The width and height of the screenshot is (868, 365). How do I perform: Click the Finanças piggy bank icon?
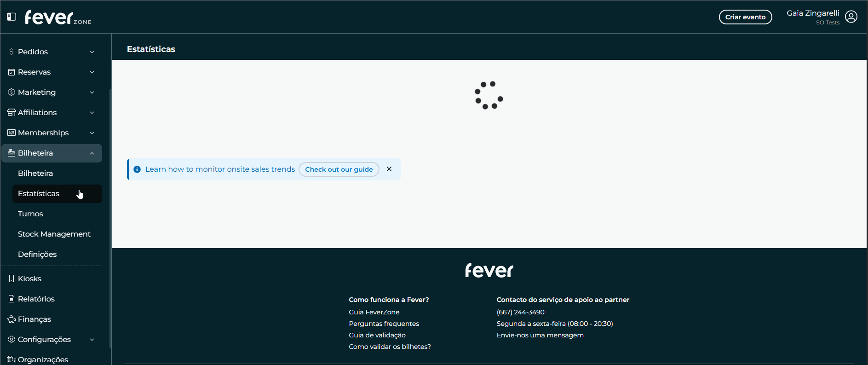point(11,319)
